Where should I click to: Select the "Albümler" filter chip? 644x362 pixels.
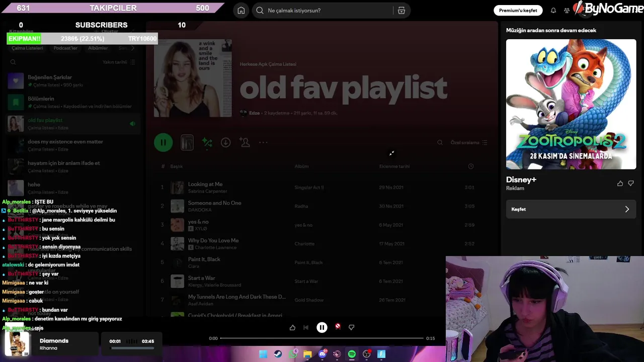point(98,48)
